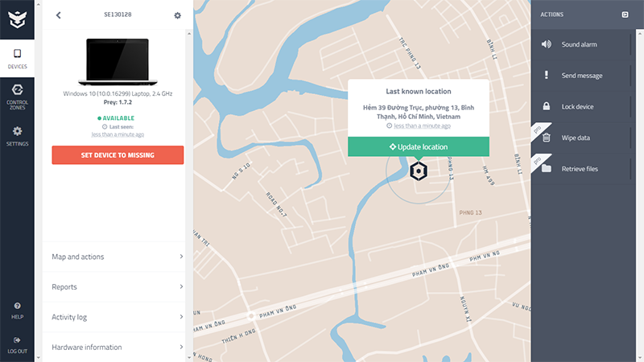Go back using the left chevron

pos(59,15)
